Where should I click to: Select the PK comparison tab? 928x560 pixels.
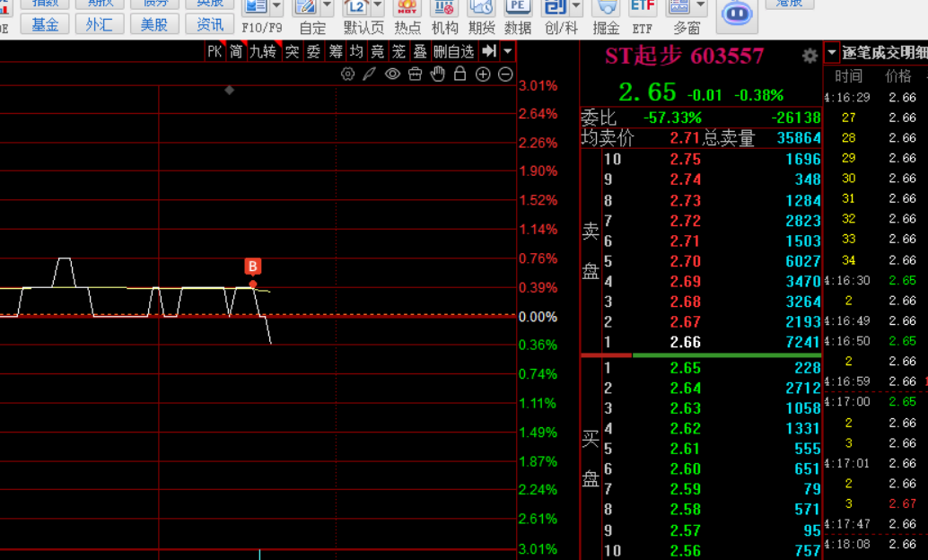coord(214,52)
